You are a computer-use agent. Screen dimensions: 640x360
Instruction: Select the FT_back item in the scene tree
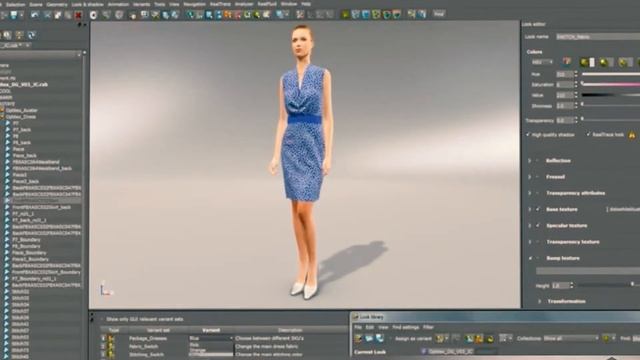[x=22, y=130]
